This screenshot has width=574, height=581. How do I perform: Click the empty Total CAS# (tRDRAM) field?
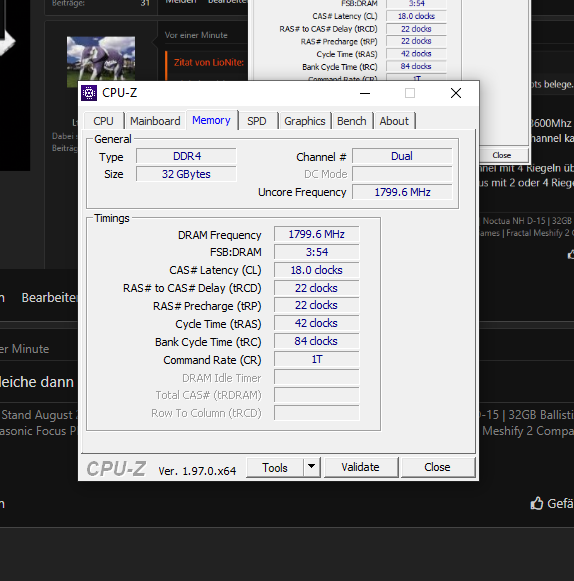coord(316,395)
